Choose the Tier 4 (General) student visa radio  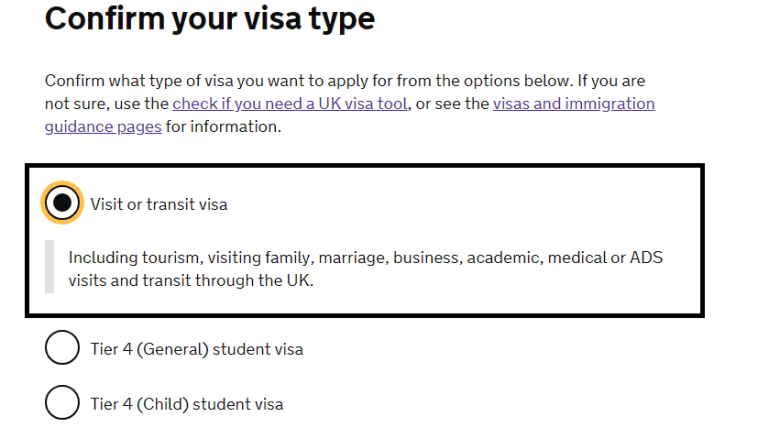pyautogui.click(x=62, y=349)
